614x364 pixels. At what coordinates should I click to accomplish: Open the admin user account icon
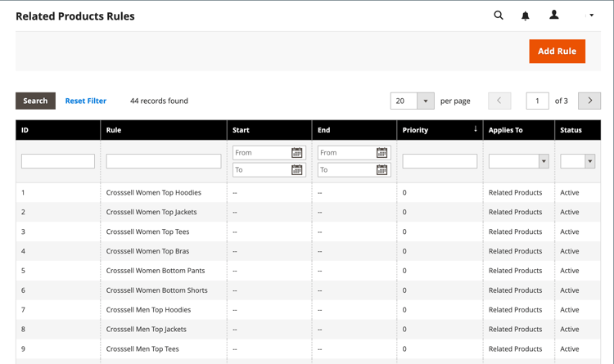click(553, 15)
